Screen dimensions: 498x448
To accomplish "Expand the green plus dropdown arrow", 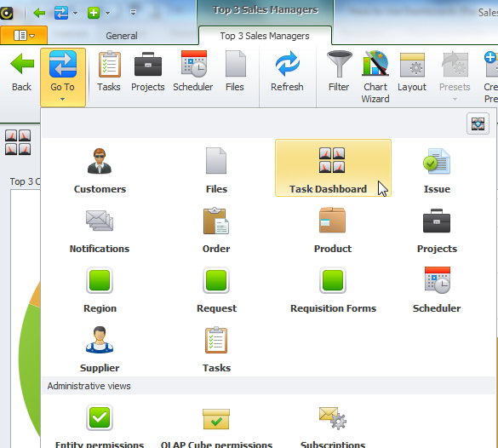I will [107, 13].
